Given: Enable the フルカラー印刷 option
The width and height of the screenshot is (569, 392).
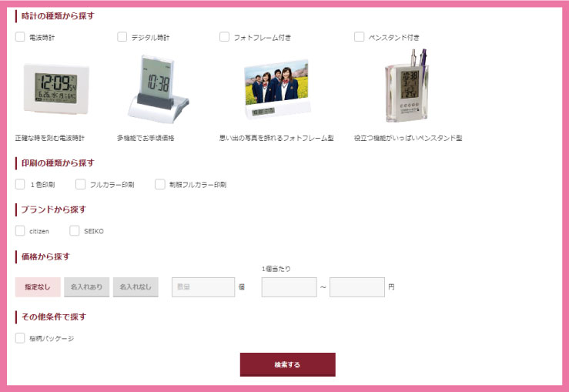Looking at the screenshot, I should (x=80, y=184).
